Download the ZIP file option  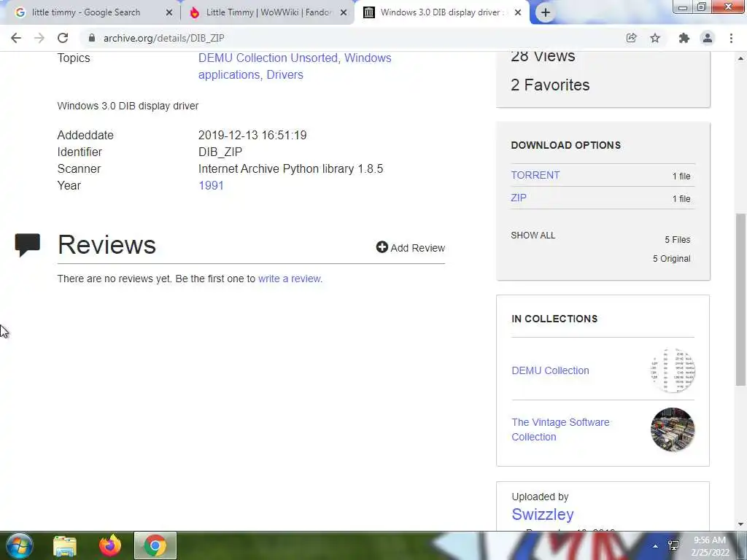click(x=519, y=198)
